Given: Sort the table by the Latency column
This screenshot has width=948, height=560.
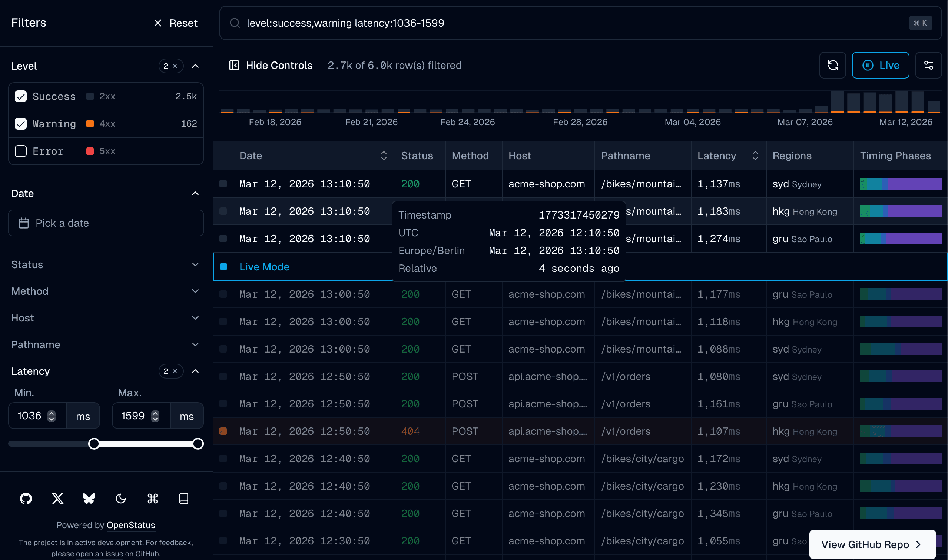Looking at the screenshot, I should click(x=755, y=156).
